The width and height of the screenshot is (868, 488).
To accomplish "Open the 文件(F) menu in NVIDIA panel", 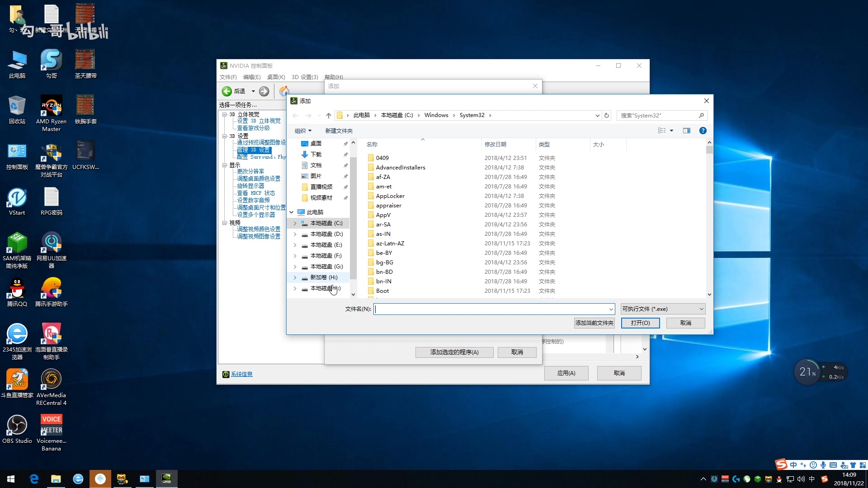I will (x=228, y=77).
